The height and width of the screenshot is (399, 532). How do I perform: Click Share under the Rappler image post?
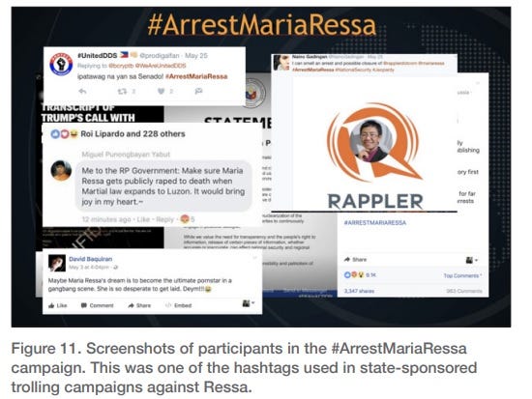coord(356,259)
